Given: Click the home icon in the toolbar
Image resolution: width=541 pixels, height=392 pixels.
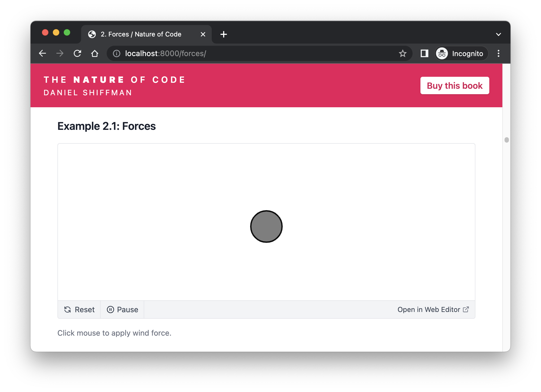Looking at the screenshot, I should [95, 53].
